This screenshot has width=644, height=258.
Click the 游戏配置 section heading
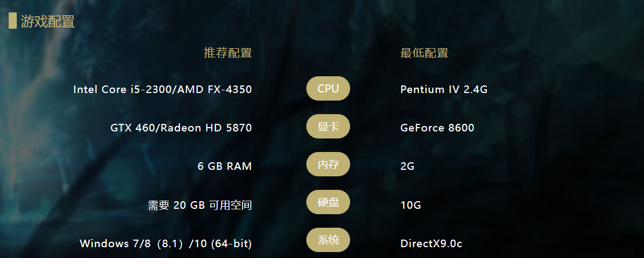(x=48, y=22)
